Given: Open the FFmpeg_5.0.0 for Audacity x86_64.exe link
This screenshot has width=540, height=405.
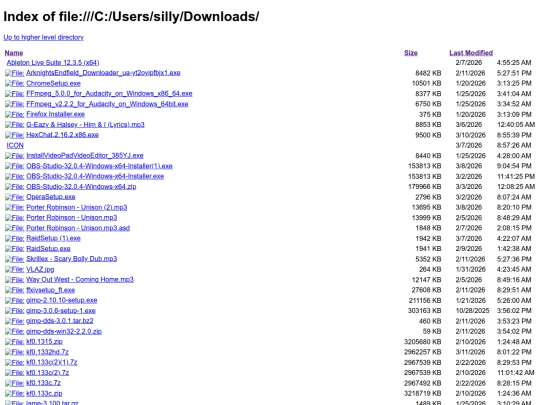Looking at the screenshot, I should pyautogui.click(x=109, y=93).
